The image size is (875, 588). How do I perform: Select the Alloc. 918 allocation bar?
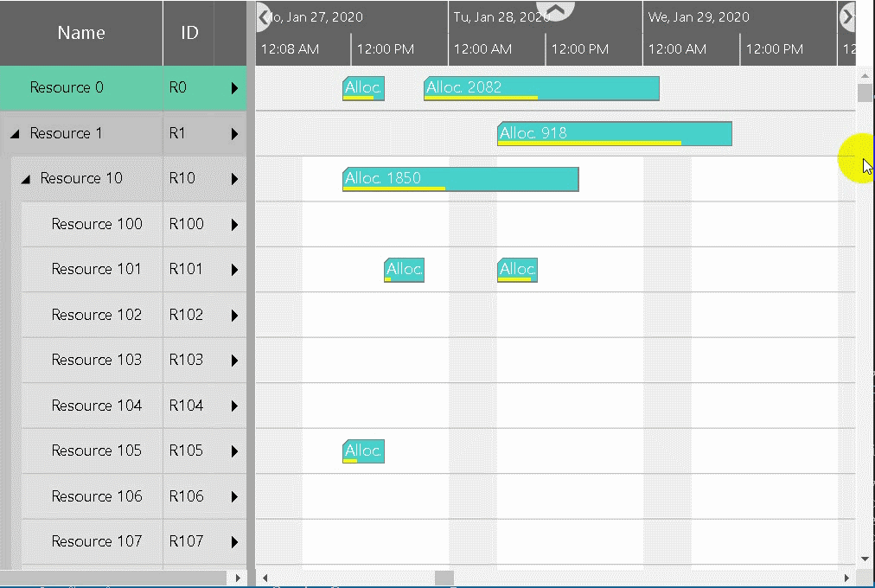(x=614, y=133)
